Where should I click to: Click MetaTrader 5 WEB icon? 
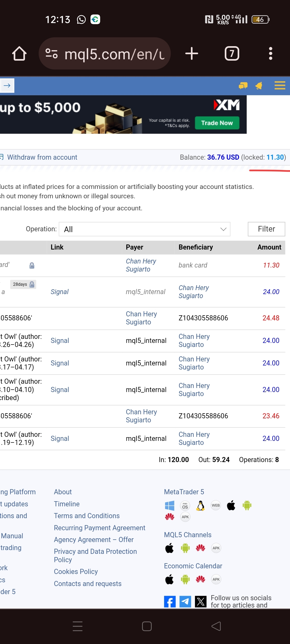point(216,506)
